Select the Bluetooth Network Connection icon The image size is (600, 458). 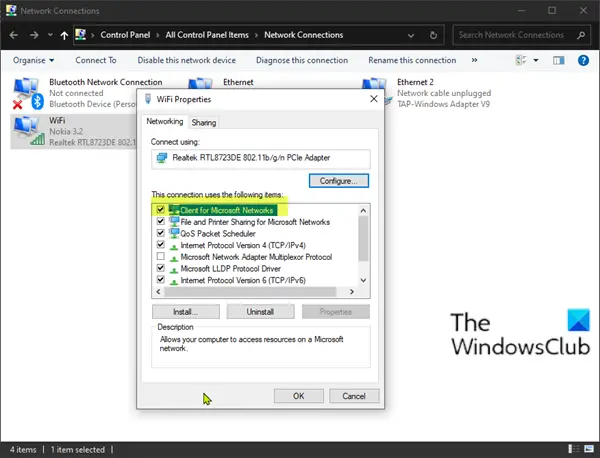coord(28,93)
